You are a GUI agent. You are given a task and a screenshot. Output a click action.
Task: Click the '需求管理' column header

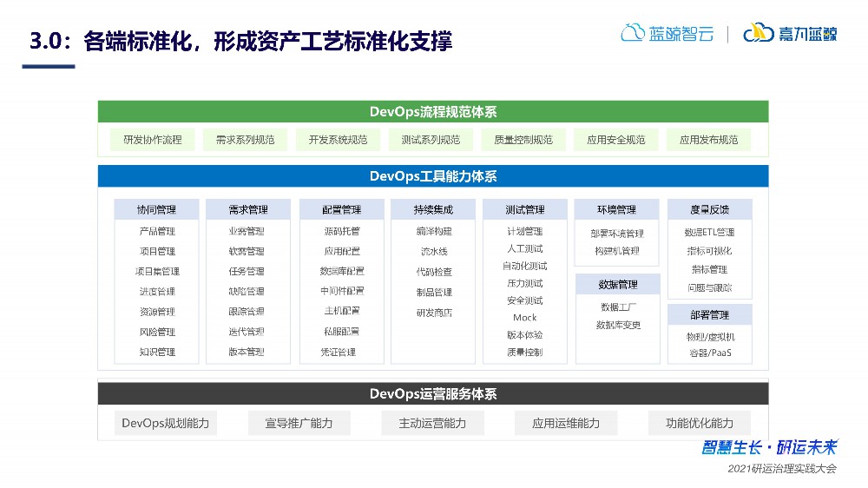[248, 209]
